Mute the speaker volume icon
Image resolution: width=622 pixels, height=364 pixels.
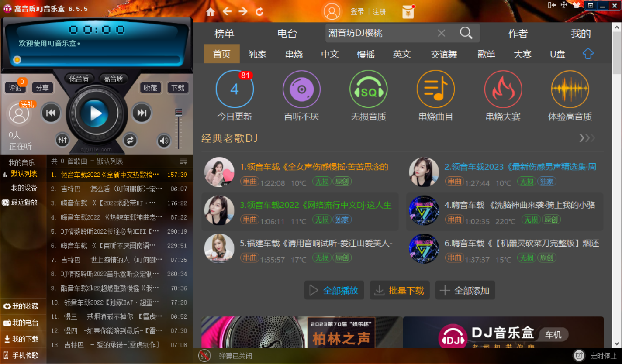pyautogui.click(x=164, y=141)
